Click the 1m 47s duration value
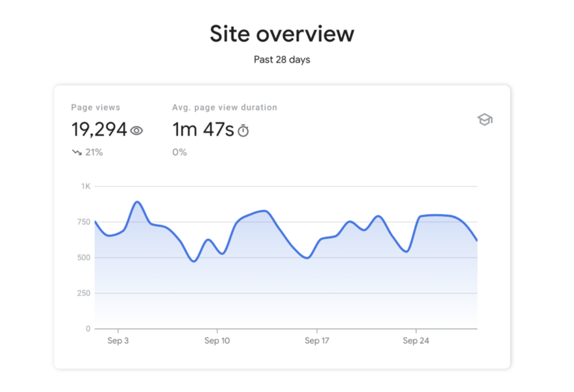Image resolution: width=574 pixels, height=392 pixels. 203,130
